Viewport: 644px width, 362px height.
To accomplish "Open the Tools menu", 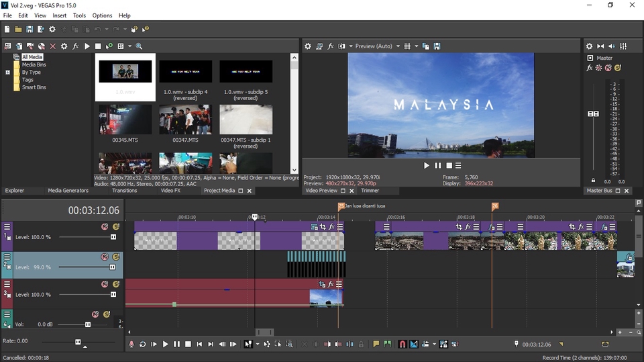I will click(x=79, y=15).
